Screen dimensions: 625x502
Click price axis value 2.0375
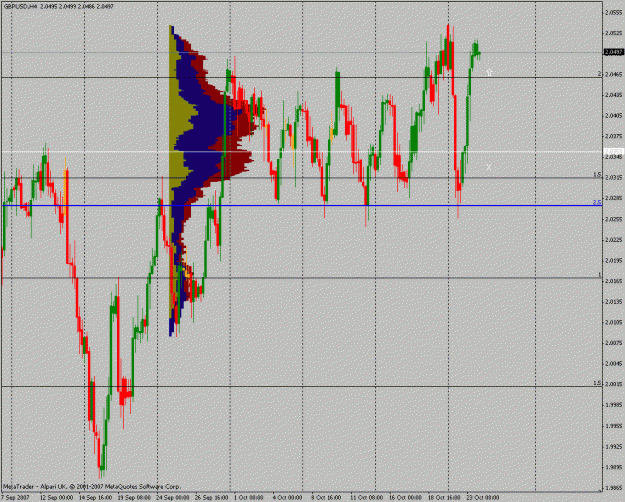(x=614, y=136)
